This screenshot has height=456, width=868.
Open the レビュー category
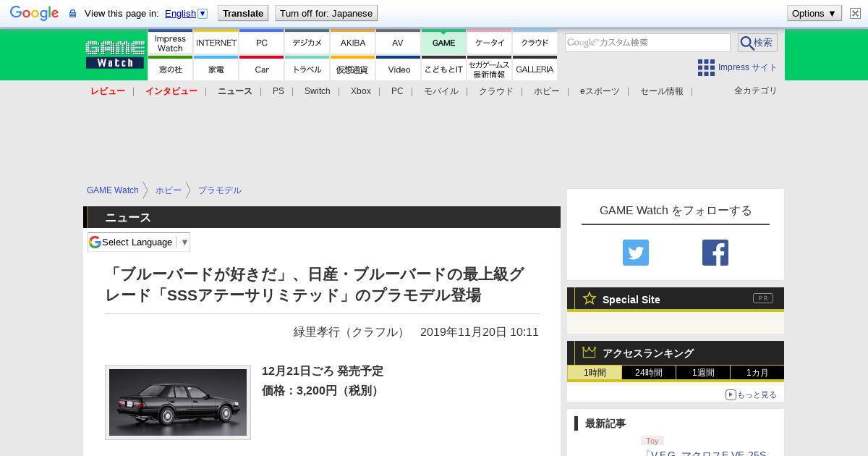click(108, 91)
